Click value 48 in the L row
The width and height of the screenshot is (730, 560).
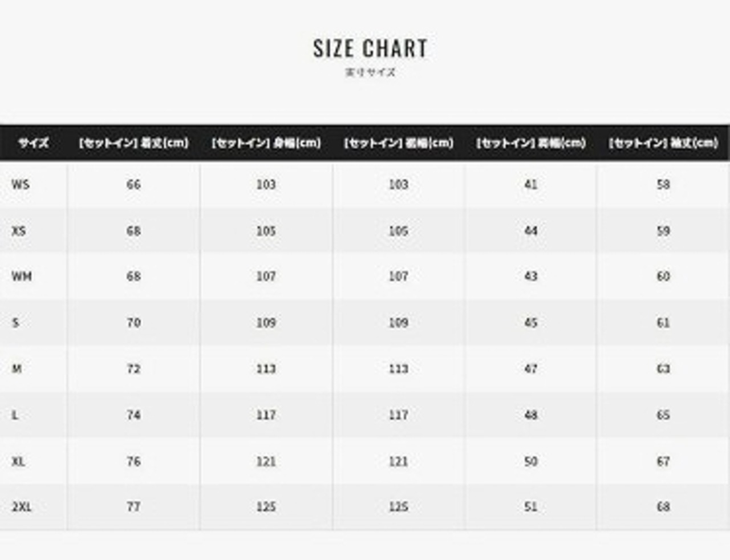tap(531, 415)
